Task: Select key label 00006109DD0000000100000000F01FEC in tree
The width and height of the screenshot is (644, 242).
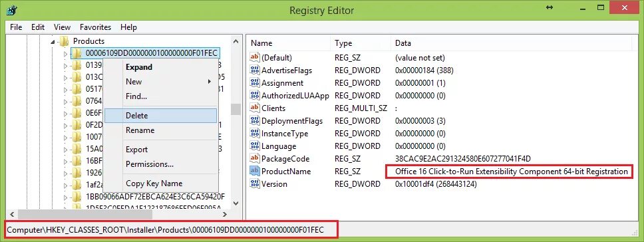Action: click(152, 53)
